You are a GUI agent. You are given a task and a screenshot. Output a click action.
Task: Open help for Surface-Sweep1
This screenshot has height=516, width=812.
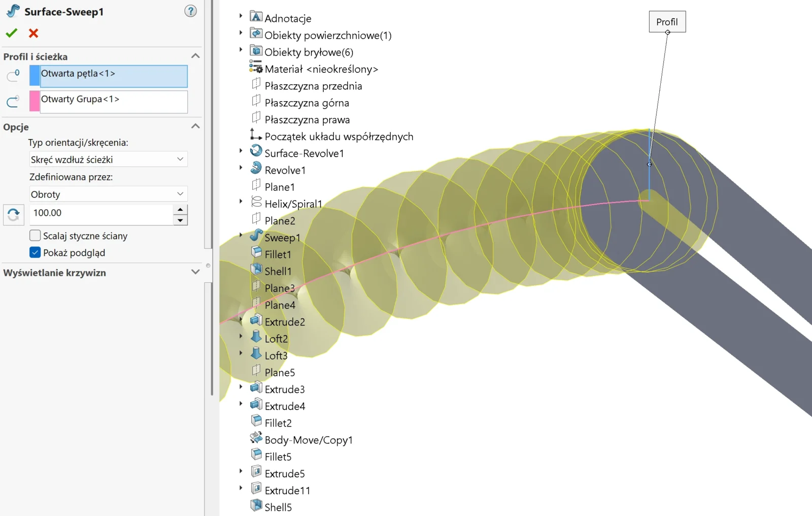pos(190,11)
